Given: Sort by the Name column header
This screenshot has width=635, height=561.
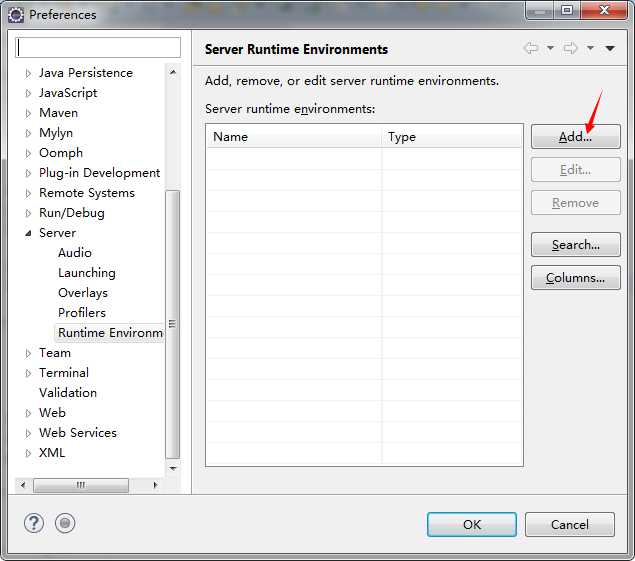Looking at the screenshot, I should click(x=294, y=137).
